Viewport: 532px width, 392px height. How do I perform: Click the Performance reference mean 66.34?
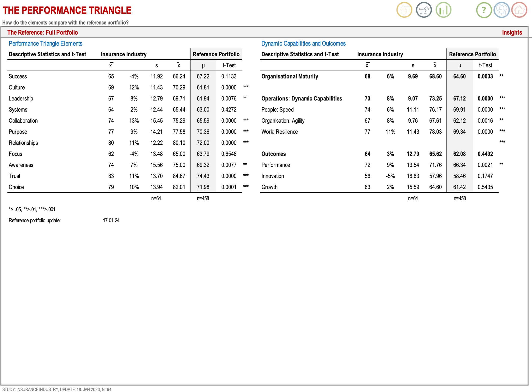(460, 165)
